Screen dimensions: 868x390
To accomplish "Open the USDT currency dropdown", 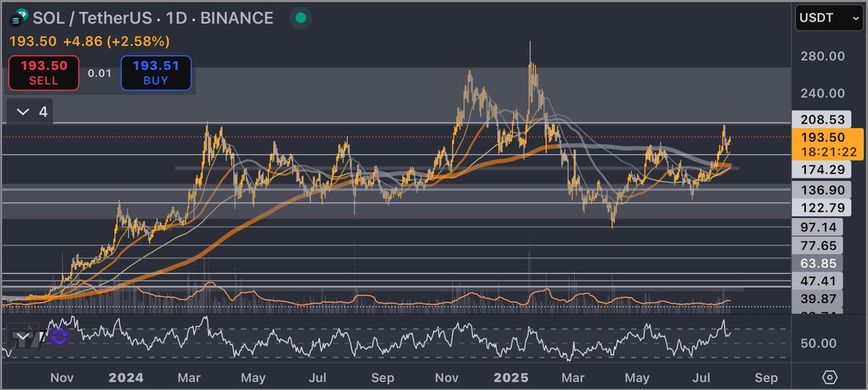I will click(827, 17).
